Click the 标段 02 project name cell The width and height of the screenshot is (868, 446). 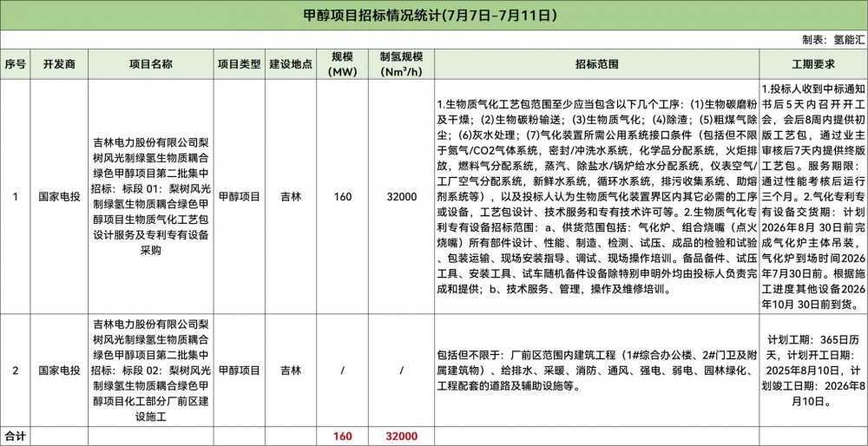point(150,370)
